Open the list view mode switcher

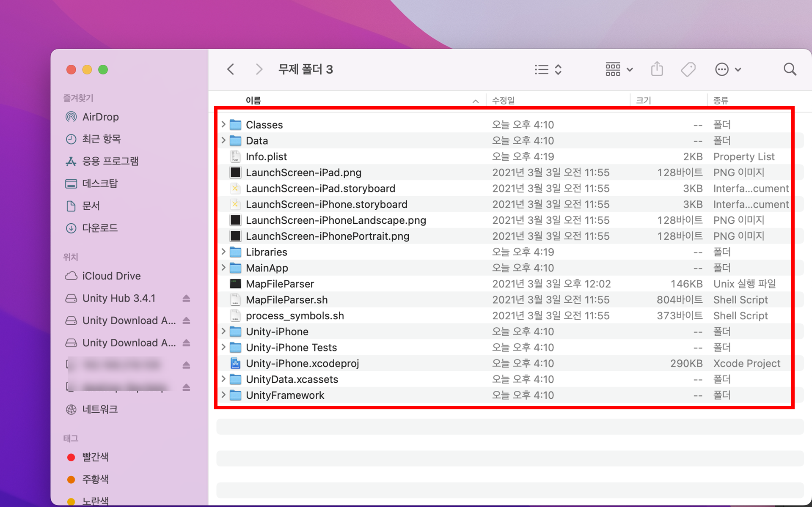(548, 69)
